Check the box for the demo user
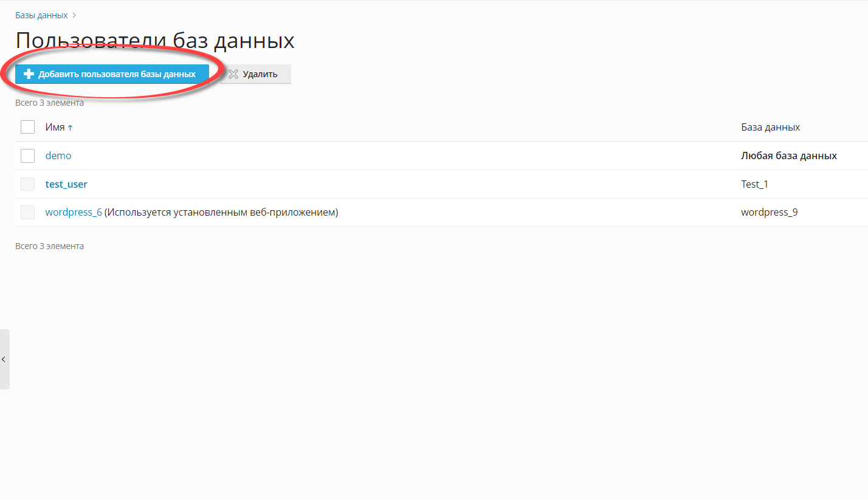This screenshot has width=868, height=500. pos(27,156)
